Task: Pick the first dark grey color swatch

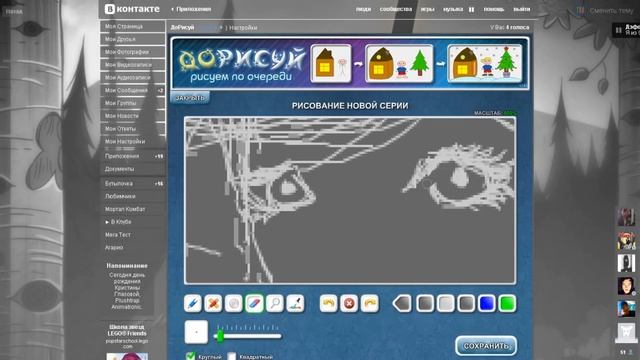Action: [425, 304]
